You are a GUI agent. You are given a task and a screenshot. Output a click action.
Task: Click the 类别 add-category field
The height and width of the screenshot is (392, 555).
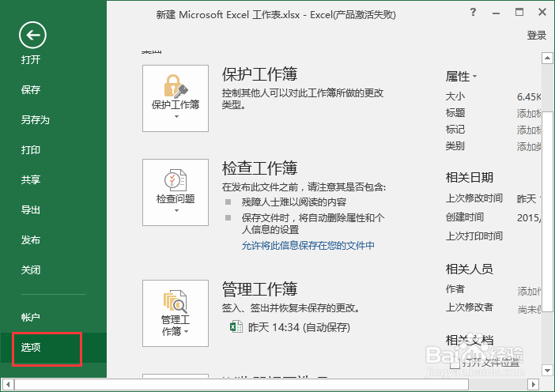tap(529, 146)
